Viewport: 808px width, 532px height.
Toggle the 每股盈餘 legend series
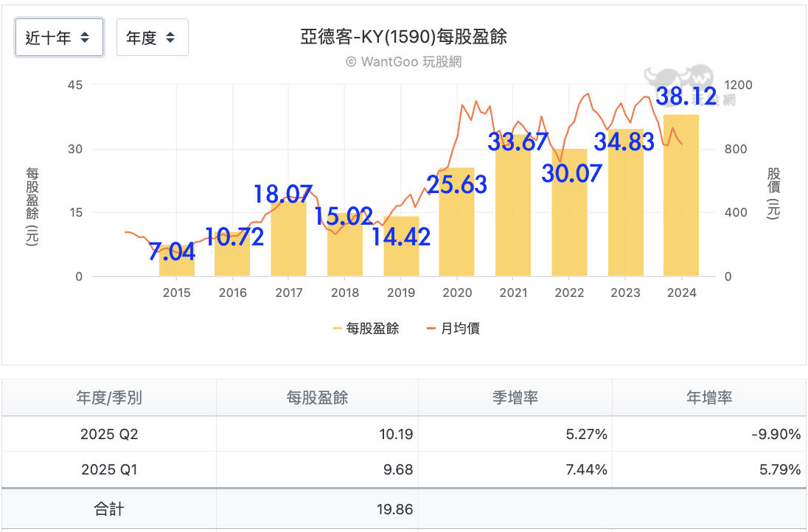[x=366, y=329]
